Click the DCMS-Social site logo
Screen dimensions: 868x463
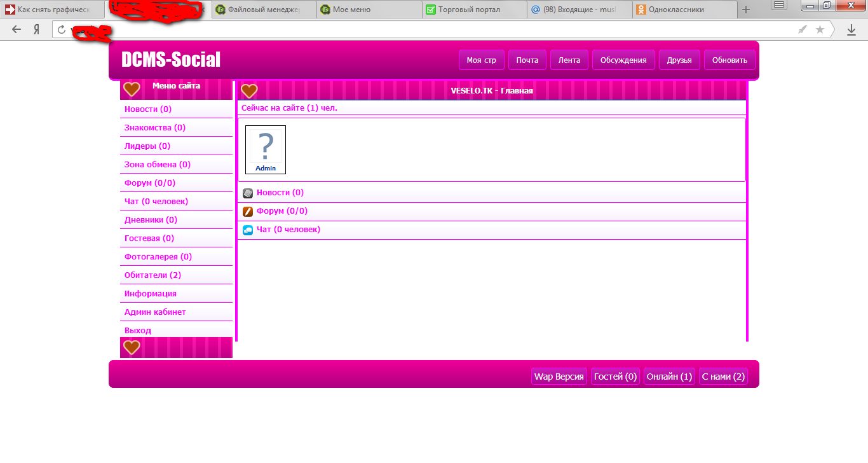click(171, 60)
